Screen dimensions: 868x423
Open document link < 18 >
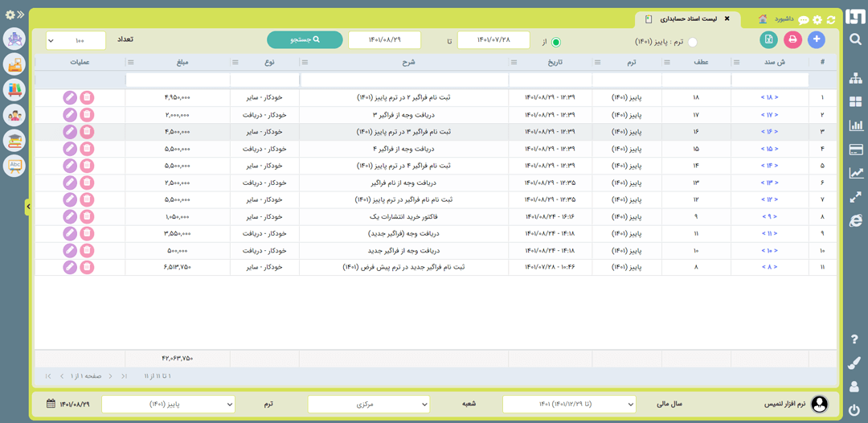[769, 97]
